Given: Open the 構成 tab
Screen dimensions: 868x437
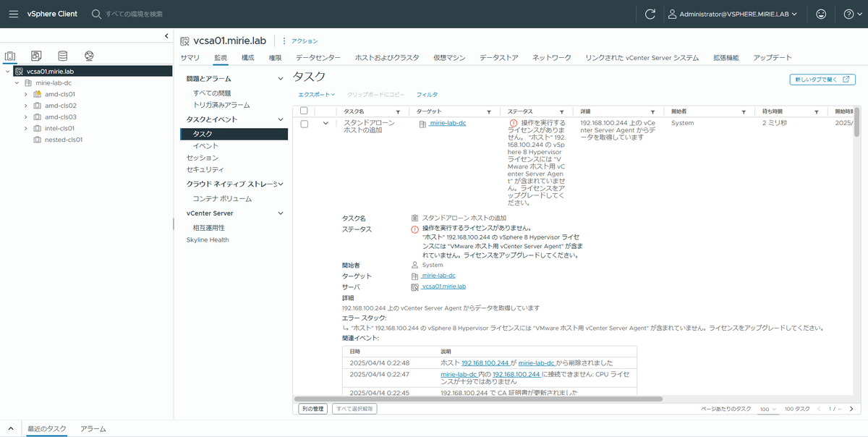Looking at the screenshot, I should [248, 58].
